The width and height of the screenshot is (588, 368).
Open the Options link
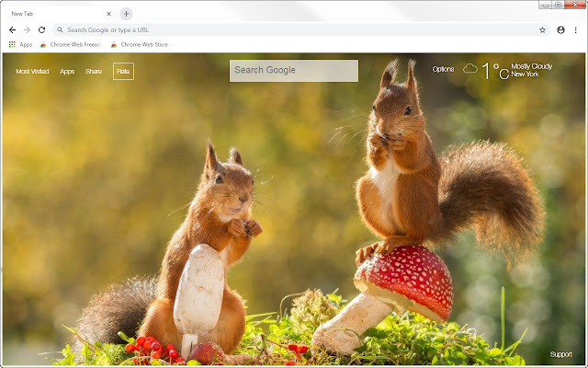click(x=443, y=69)
